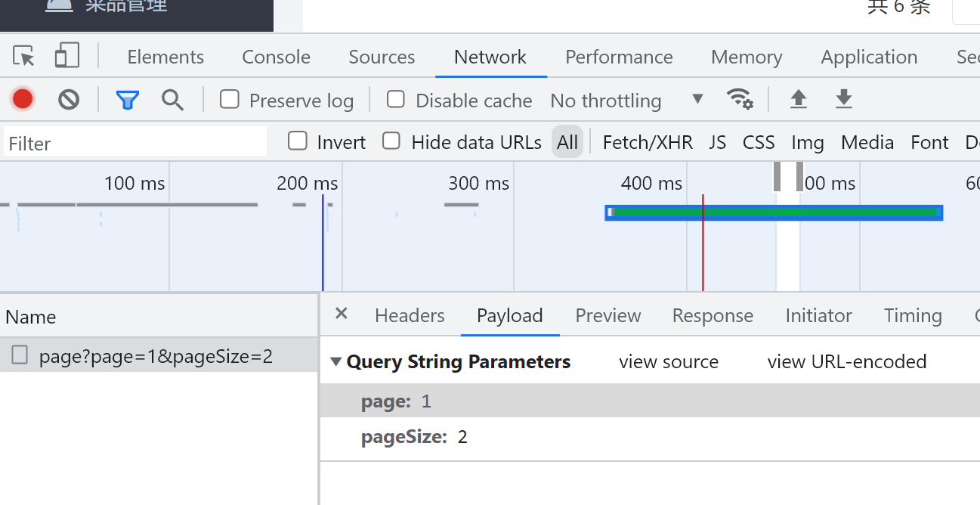Viewport: 980px width, 505px height.
Task: Open the Response tab
Action: point(713,315)
